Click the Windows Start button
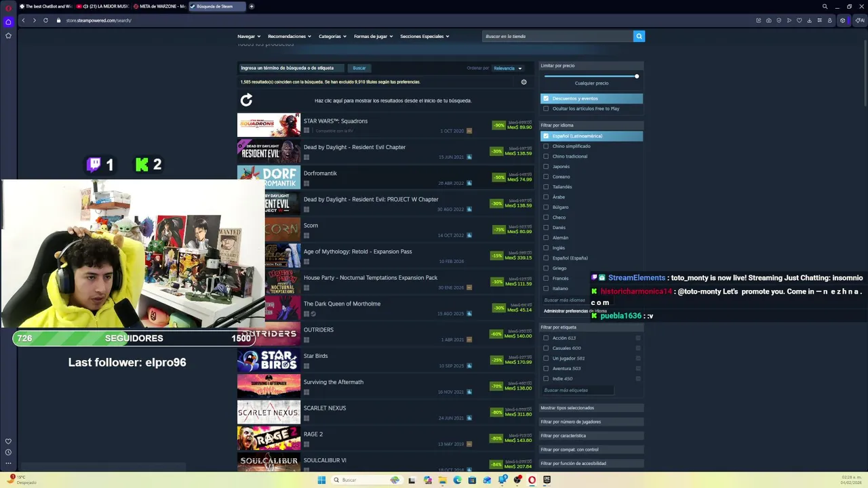The image size is (868, 488). point(321,480)
